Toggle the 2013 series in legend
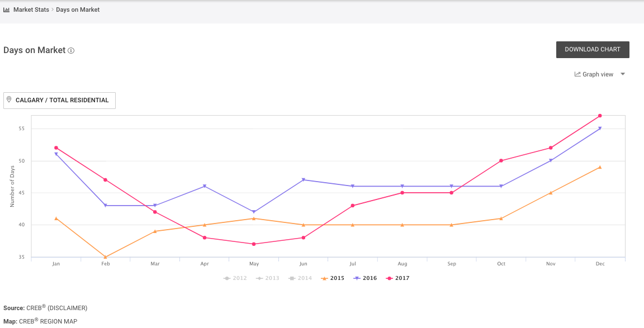This screenshot has height=328, width=644. tap(267, 278)
